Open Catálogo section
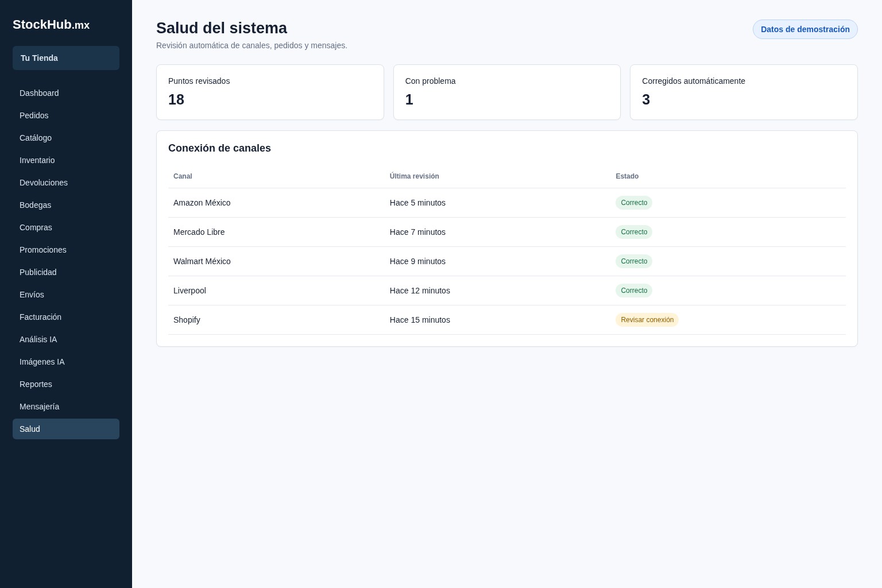Screen dimensions: 882x588 [x=66, y=138]
